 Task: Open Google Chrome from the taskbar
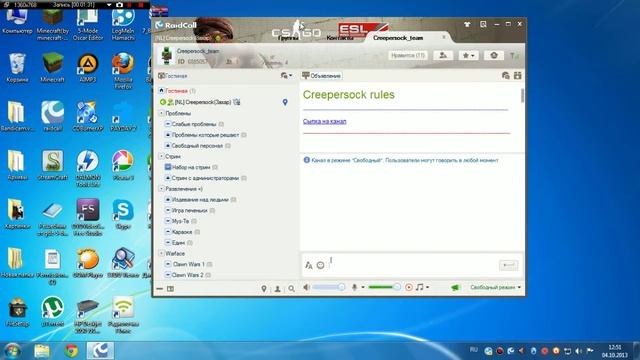click(x=71, y=351)
